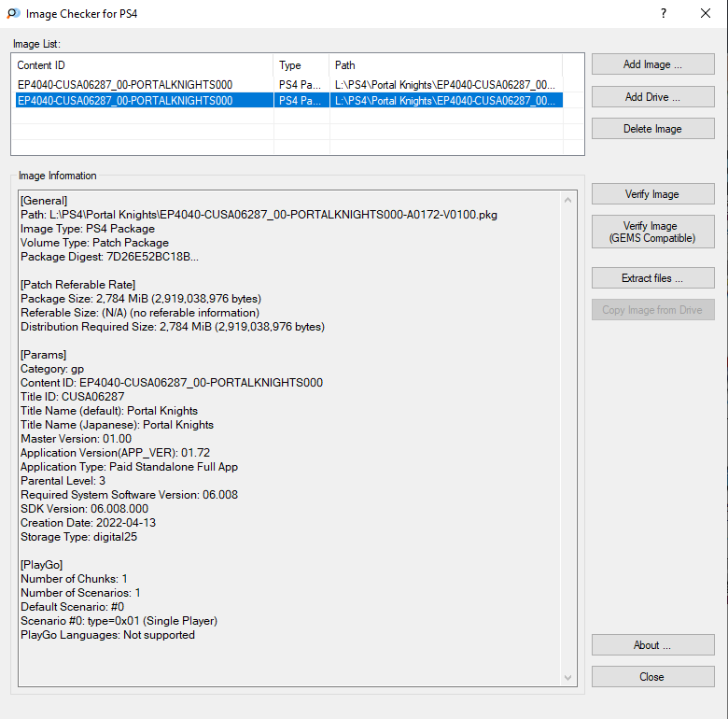Image resolution: width=728 pixels, height=719 pixels.
Task: Click the Extract files button
Action: [652, 277]
